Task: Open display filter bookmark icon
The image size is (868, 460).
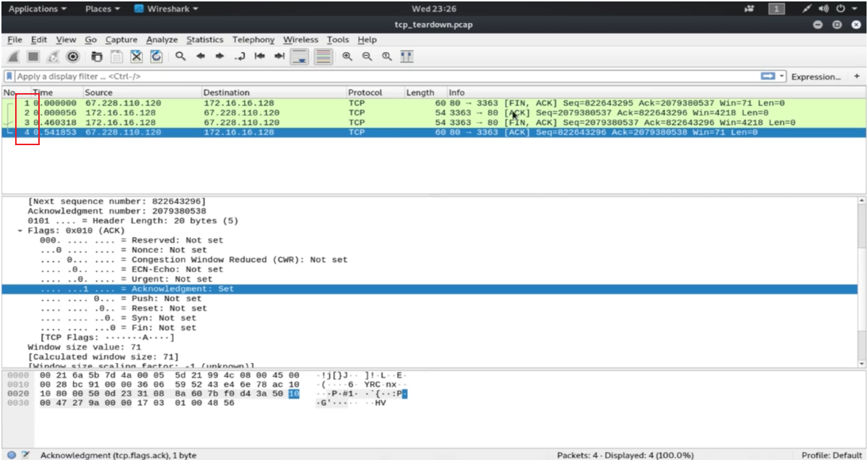Action: pyautogui.click(x=9, y=76)
